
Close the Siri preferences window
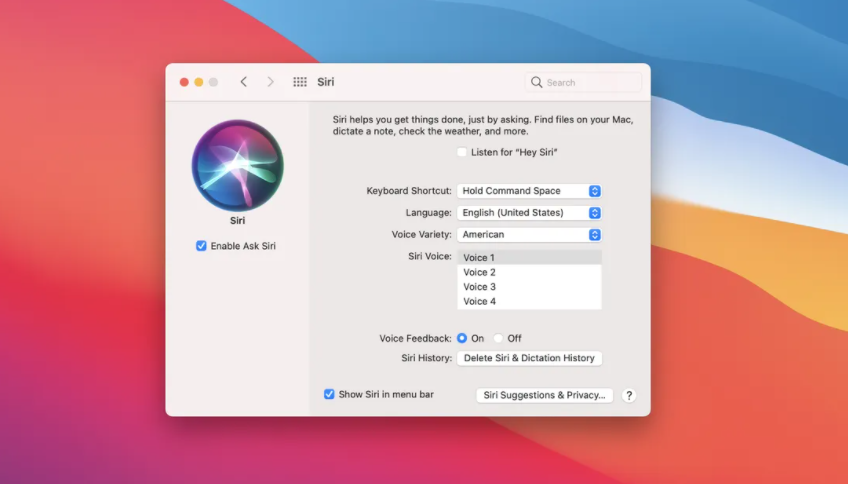[184, 82]
